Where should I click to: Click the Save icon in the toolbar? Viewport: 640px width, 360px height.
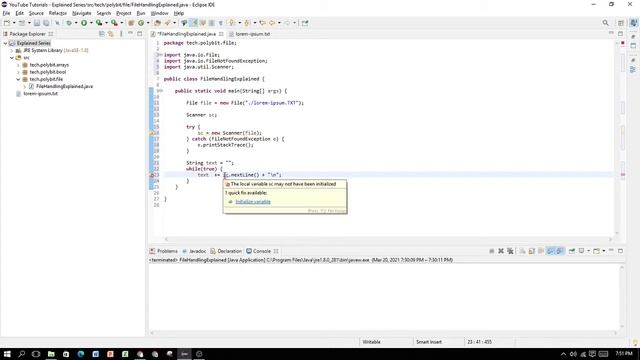[37, 23]
